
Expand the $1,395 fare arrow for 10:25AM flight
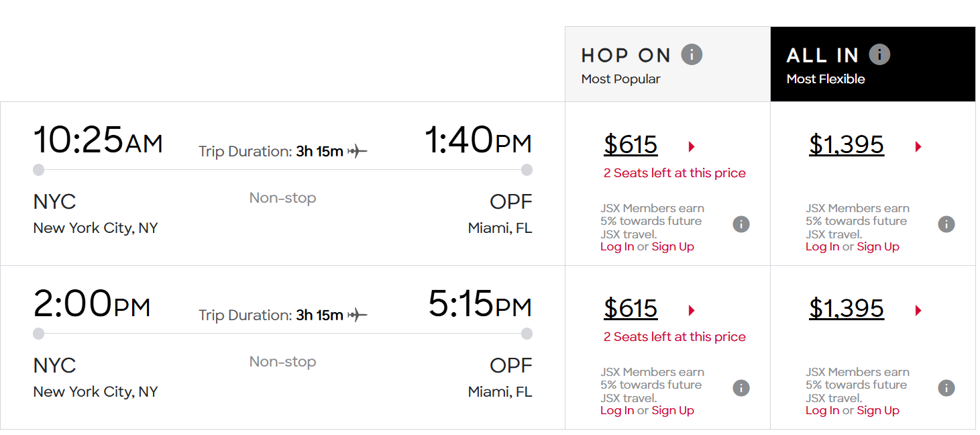click(918, 146)
